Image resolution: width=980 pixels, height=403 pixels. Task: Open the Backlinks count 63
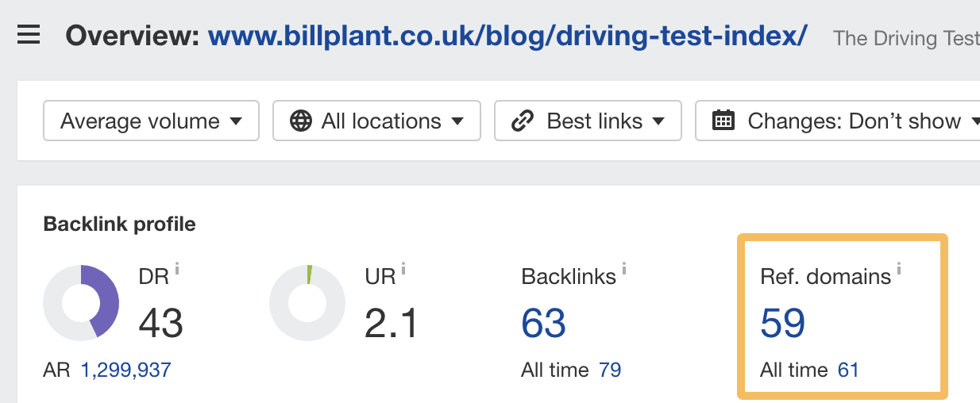point(544,323)
